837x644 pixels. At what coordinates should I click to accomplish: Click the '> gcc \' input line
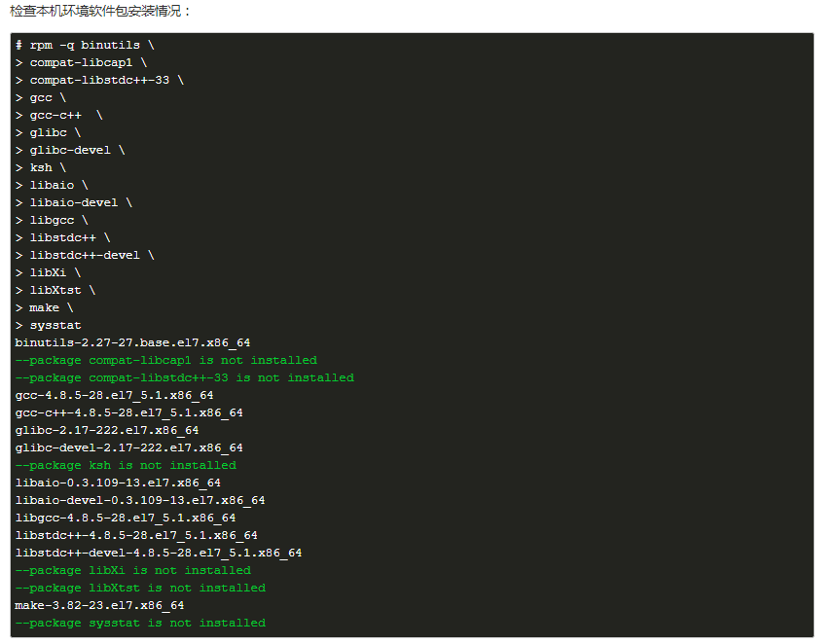41,98
